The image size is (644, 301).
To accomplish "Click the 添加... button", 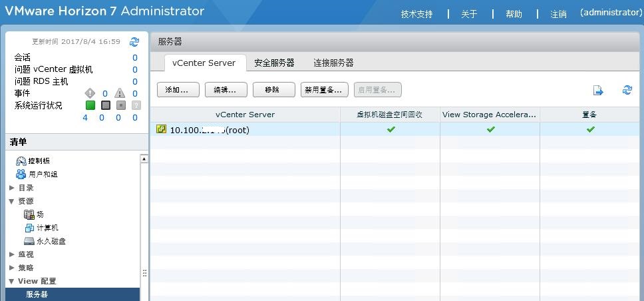I will tap(178, 90).
